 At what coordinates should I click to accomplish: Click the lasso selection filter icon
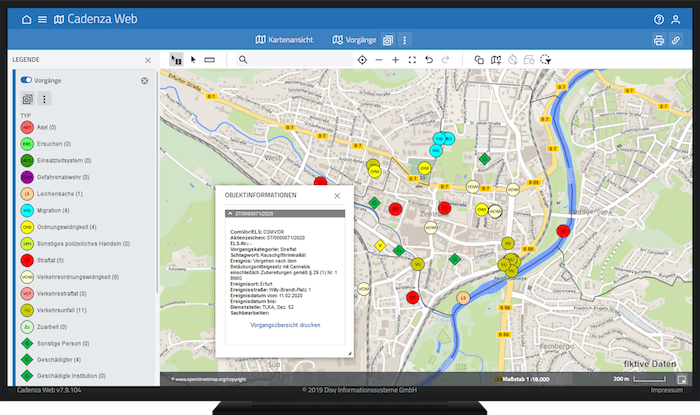(x=546, y=60)
